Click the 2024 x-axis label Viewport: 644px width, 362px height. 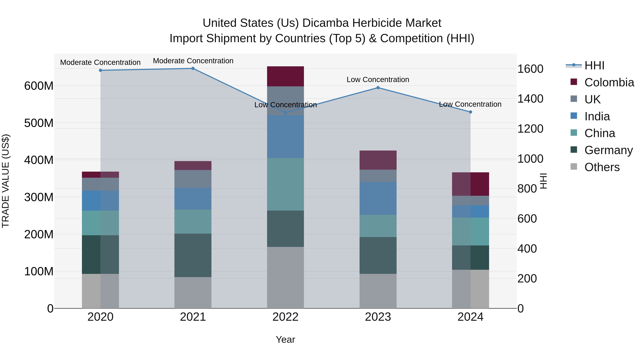coord(470,317)
